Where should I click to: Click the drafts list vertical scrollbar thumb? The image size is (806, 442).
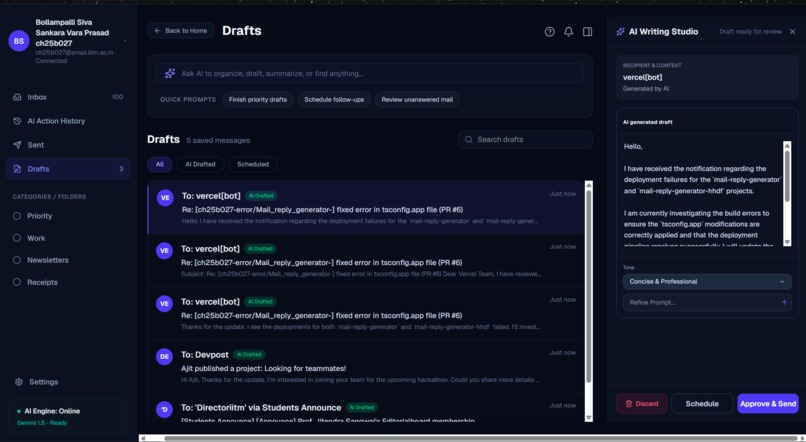point(589,287)
